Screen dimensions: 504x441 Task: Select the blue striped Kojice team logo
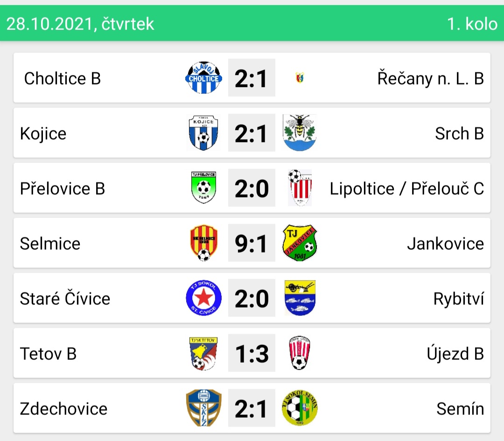[x=203, y=133]
